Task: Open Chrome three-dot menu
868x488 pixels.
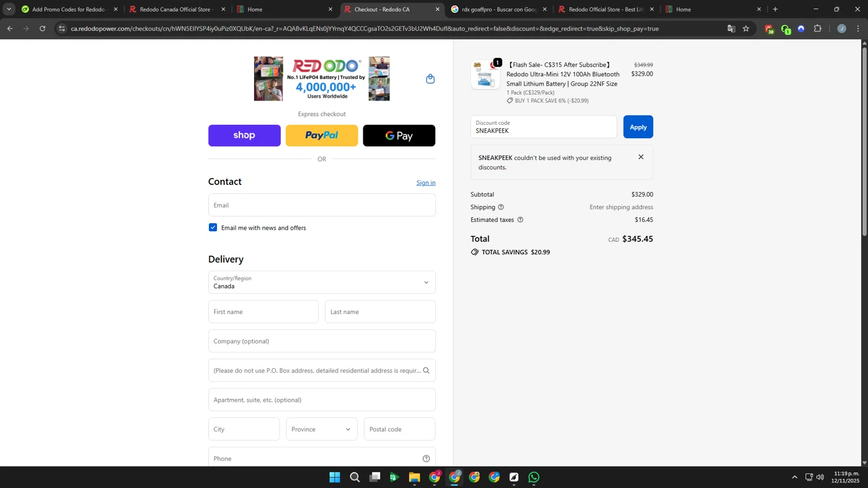Action: (858, 28)
